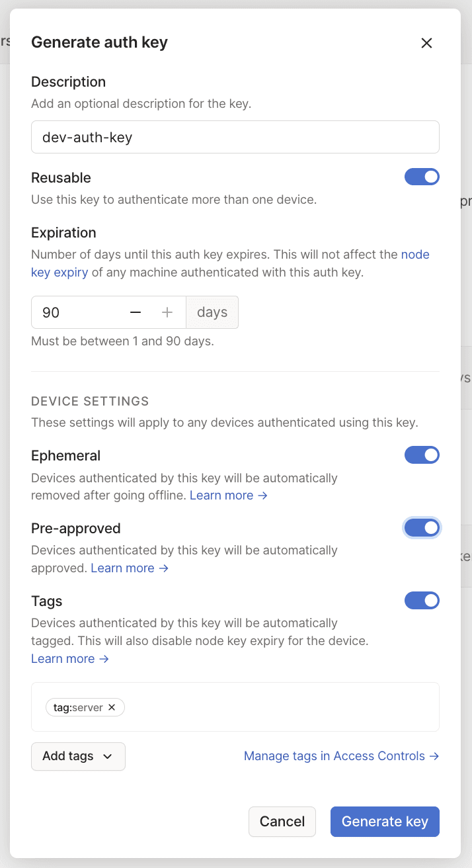Turn off the Ephemeral toggle
The image size is (472, 868).
click(422, 455)
